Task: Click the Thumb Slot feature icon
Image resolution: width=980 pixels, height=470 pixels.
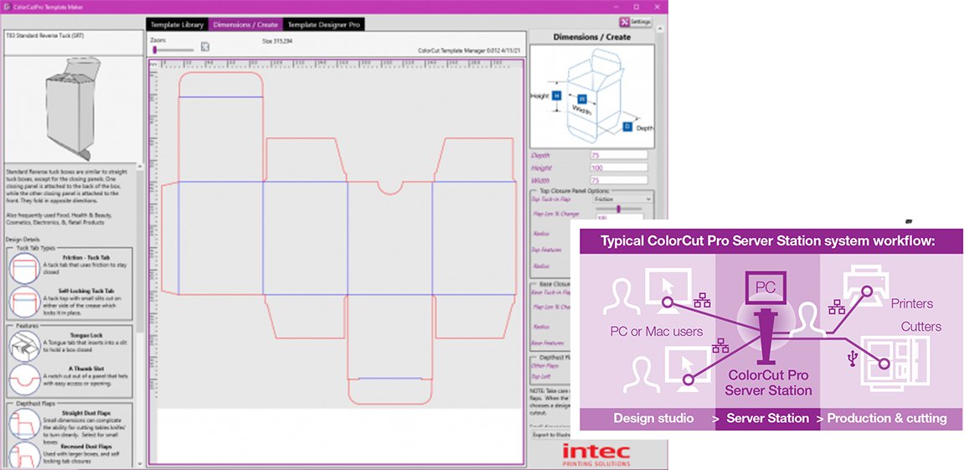Action: point(25,379)
